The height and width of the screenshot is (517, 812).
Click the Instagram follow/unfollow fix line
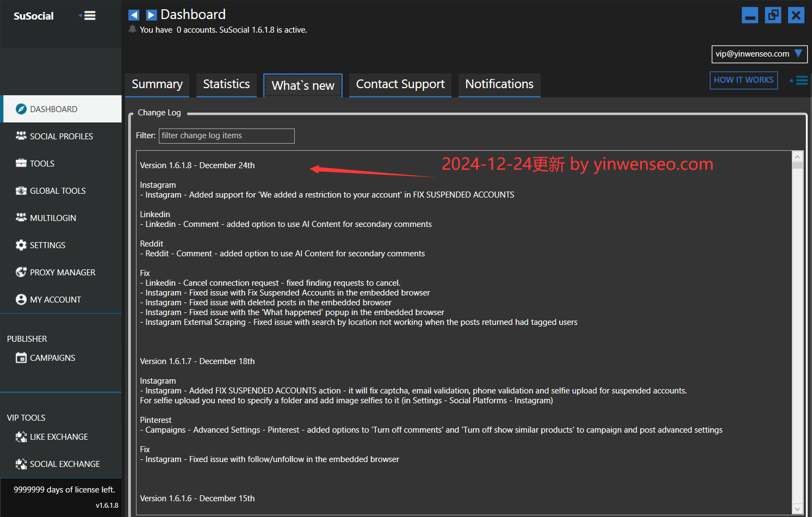coord(270,459)
